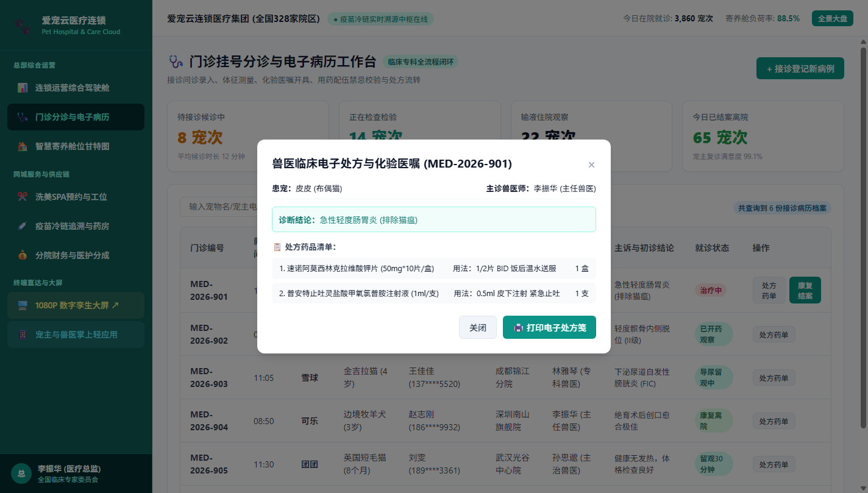868x493 pixels.
Task: Click 康复结案 for MED-2026-901
Action: point(805,290)
